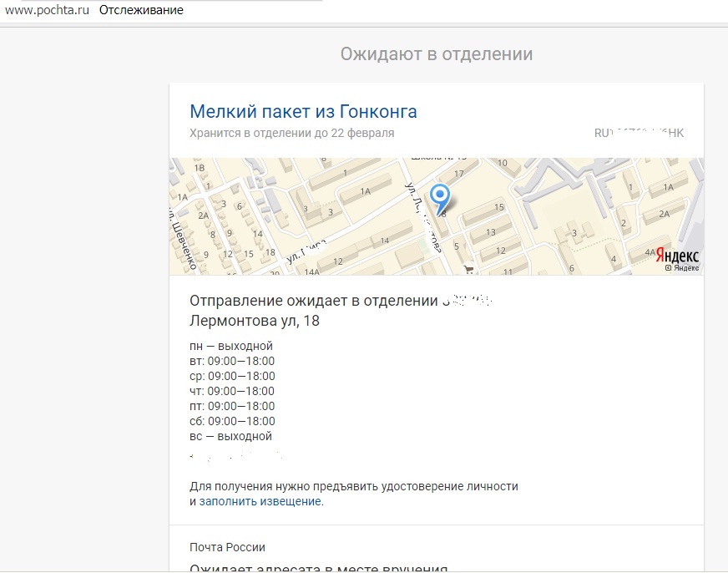Open the 'Отслеживание' tab
This screenshot has height=573, width=728.
tap(141, 11)
